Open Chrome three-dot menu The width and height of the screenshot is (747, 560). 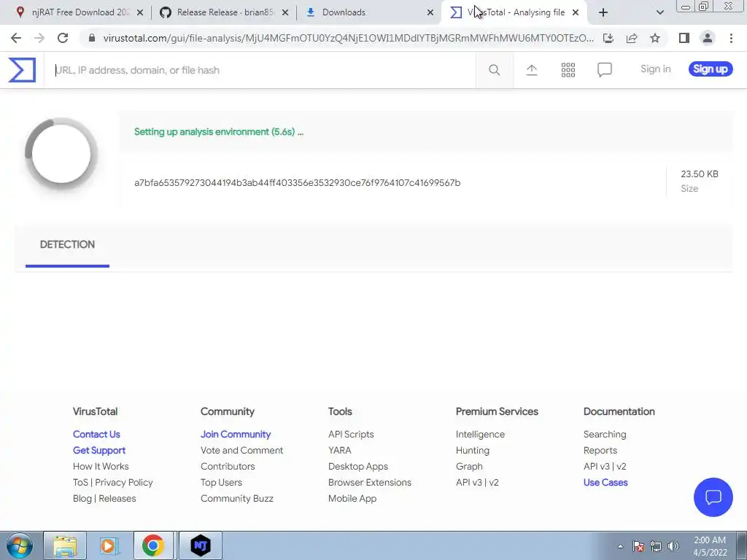click(731, 38)
